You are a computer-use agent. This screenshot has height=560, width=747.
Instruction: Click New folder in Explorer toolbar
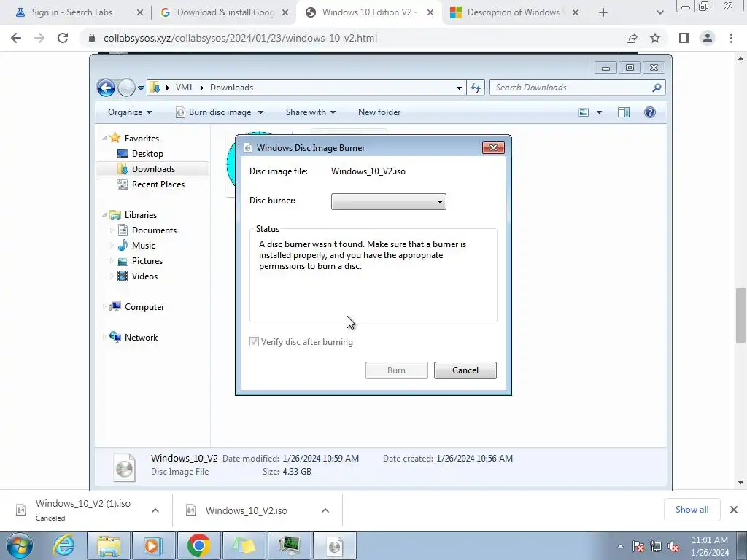pos(379,112)
